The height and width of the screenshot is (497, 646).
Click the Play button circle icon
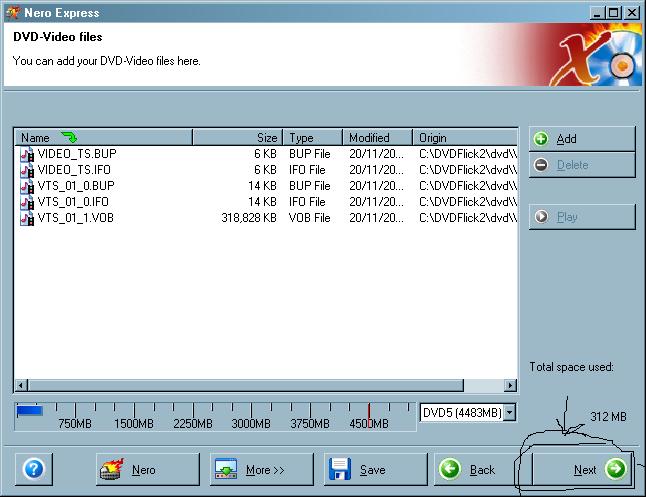pyautogui.click(x=541, y=216)
